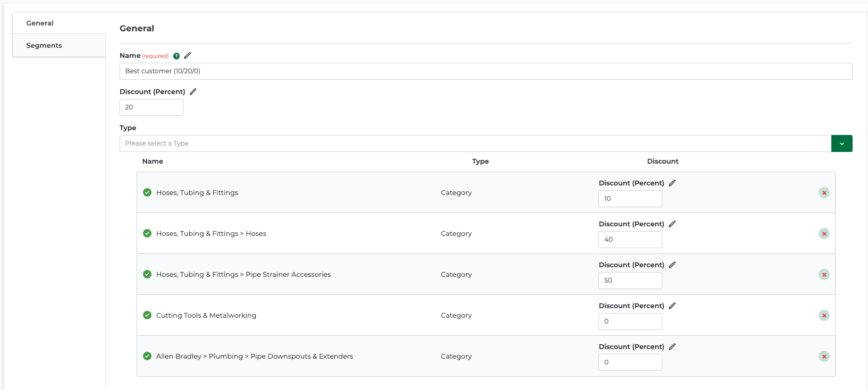
Task: Click green check icon for Fittings > Hoses
Action: (x=147, y=233)
